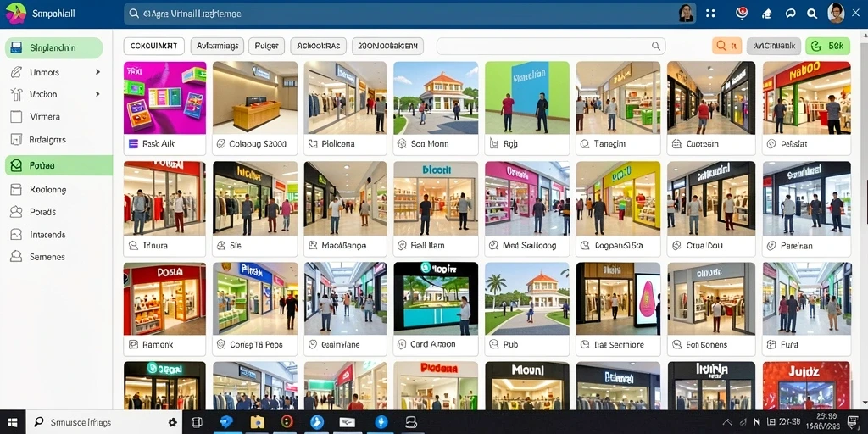The width and height of the screenshot is (868, 434).
Task: Expand the system tray hidden icons chevron
Action: point(728,422)
